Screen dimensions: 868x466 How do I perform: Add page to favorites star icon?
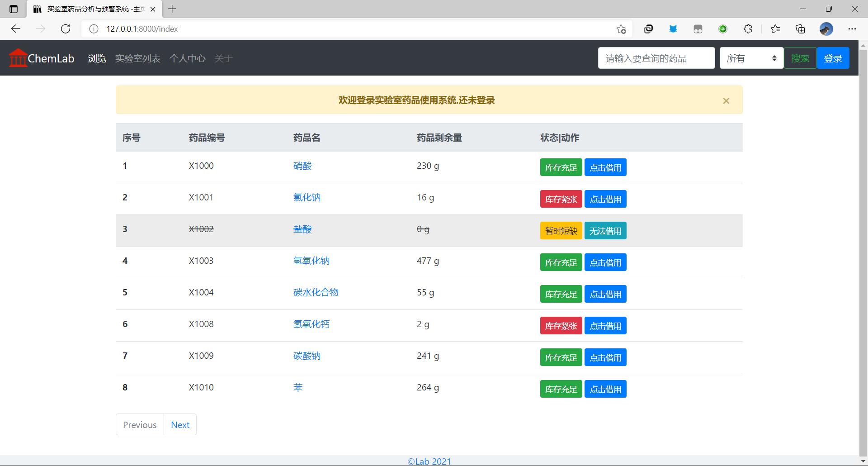[x=621, y=29]
